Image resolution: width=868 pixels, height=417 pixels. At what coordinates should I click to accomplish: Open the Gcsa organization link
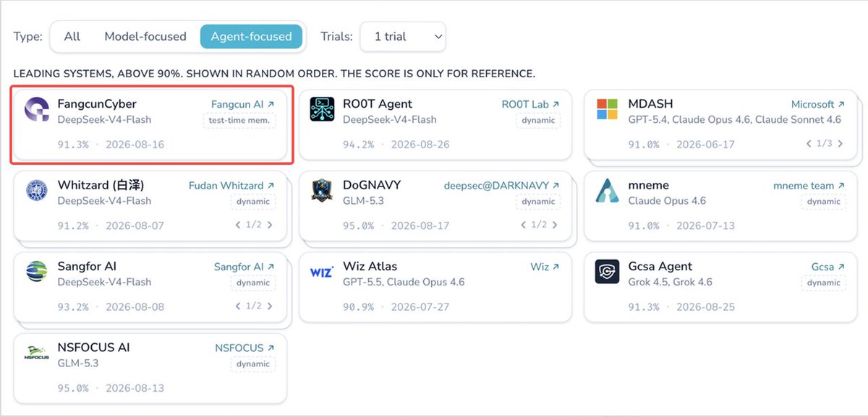pyautogui.click(x=828, y=267)
